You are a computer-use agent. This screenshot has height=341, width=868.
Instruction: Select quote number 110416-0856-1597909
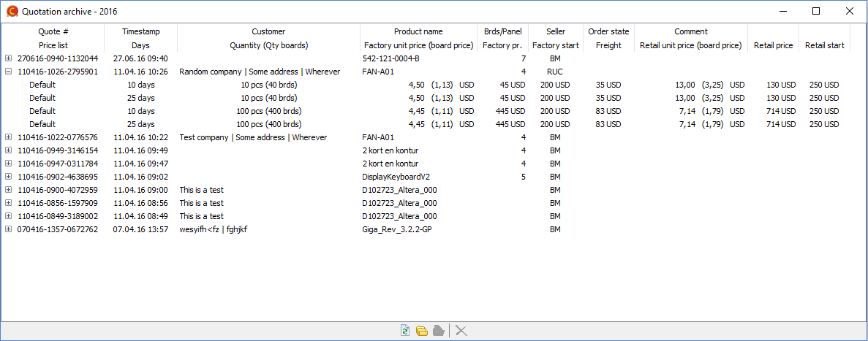click(x=58, y=203)
